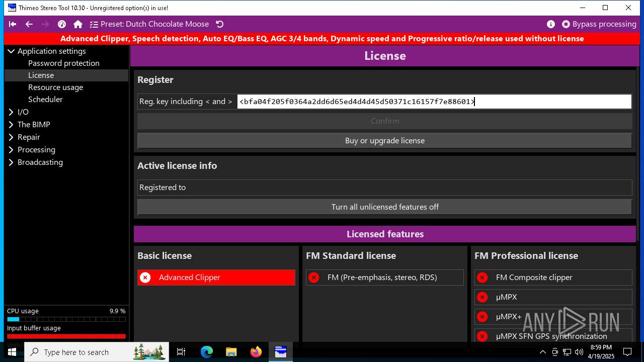Click the Confirm button
Image resolution: width=644 pixels, height=362 pixels.
tap(385, 121)
